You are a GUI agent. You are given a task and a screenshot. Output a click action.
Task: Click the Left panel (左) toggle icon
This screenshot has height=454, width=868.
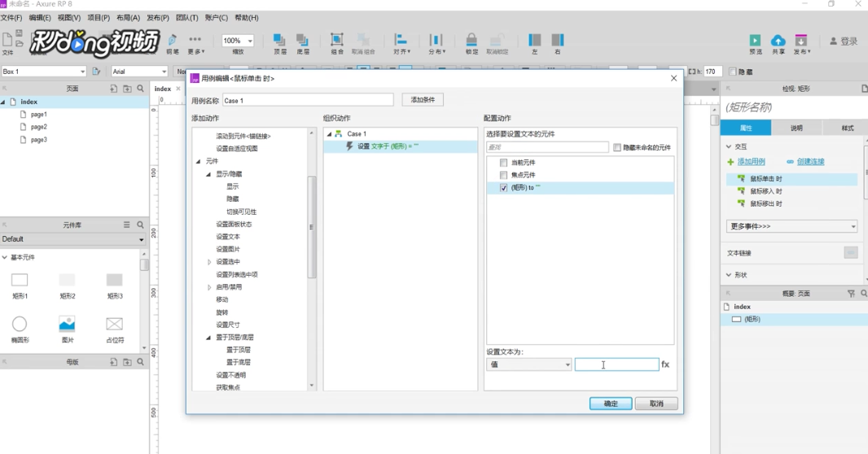point(535,40)
